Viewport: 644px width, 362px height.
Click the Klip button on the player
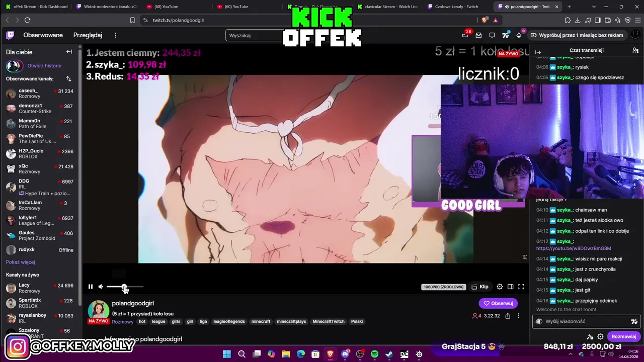pos(480,287)
